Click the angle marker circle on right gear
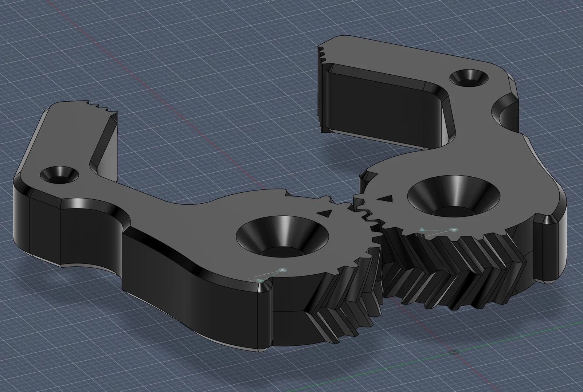This screenshot has height=392, width=583. pyautogui.click(x=453, y=230)
